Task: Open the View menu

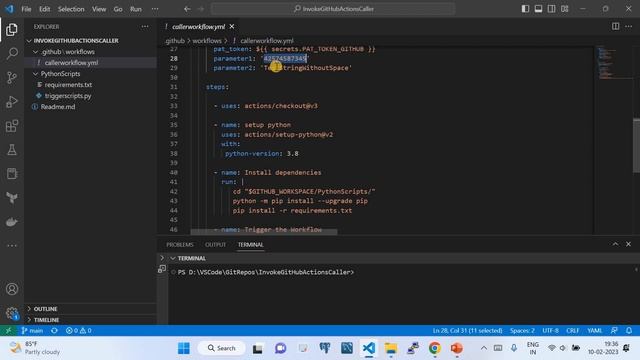Action: tap(99, 9)
